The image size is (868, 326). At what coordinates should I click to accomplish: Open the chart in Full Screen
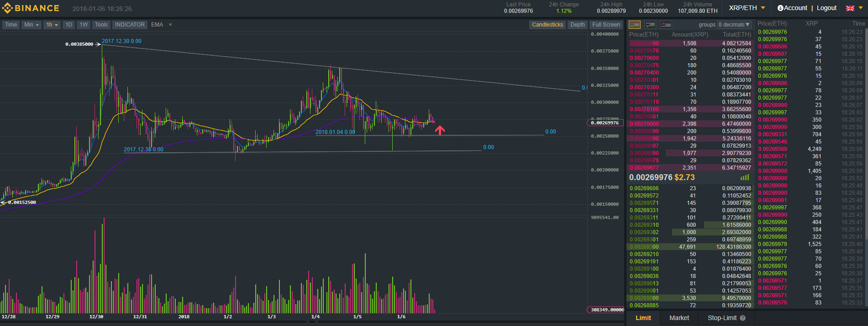[606, 25]
